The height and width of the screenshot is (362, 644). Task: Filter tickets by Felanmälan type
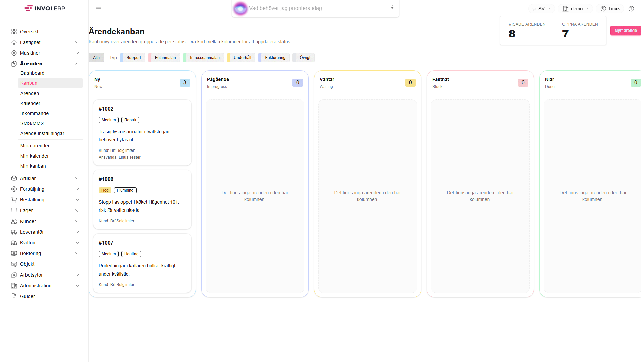click(164, 58)
